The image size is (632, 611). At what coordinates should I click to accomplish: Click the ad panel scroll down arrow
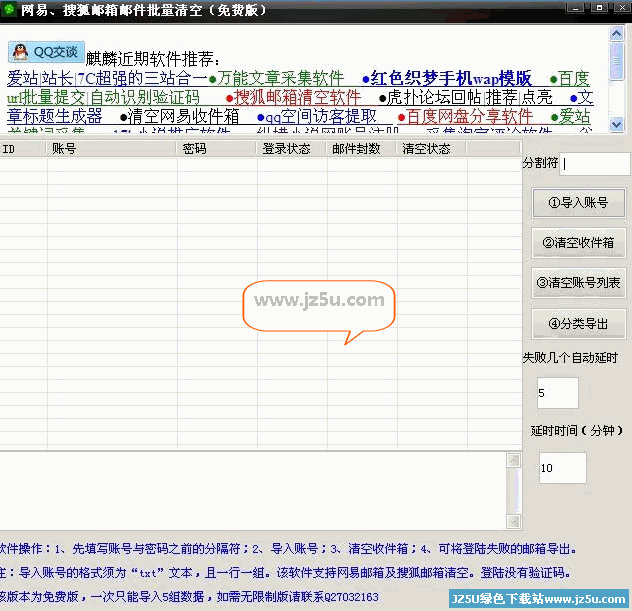click(617, 124)
